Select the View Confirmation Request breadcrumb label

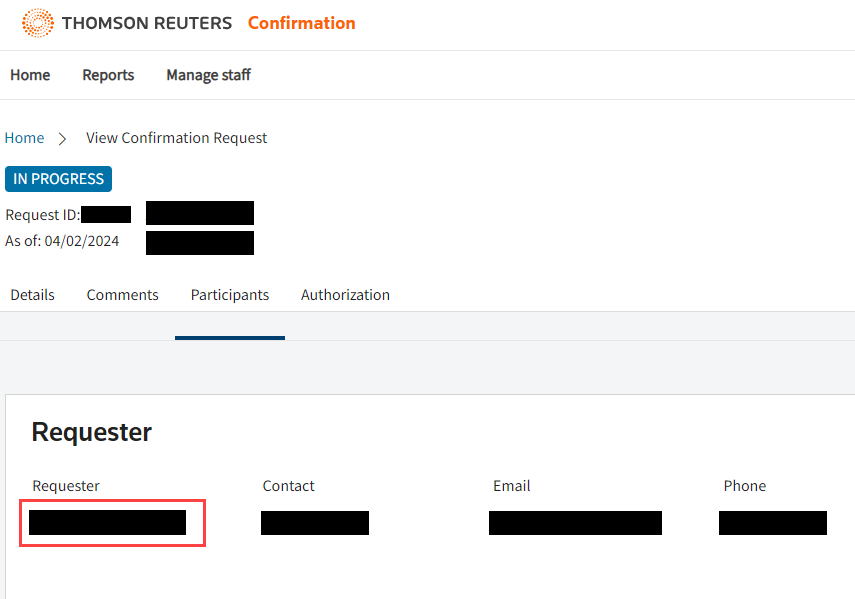pyautogui.click(x=176, y=137)
